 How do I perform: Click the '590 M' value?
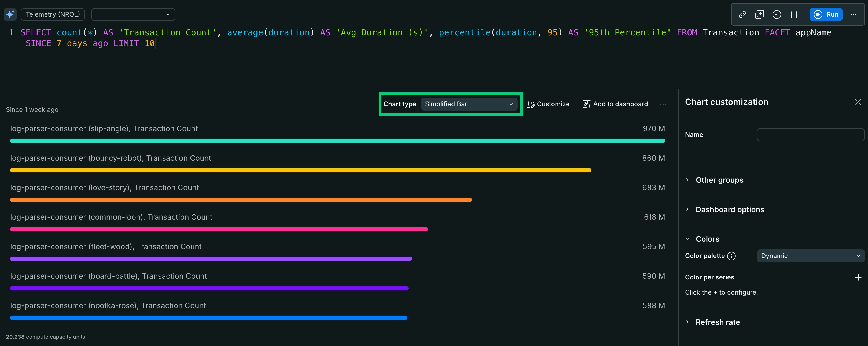pos(654,276)
